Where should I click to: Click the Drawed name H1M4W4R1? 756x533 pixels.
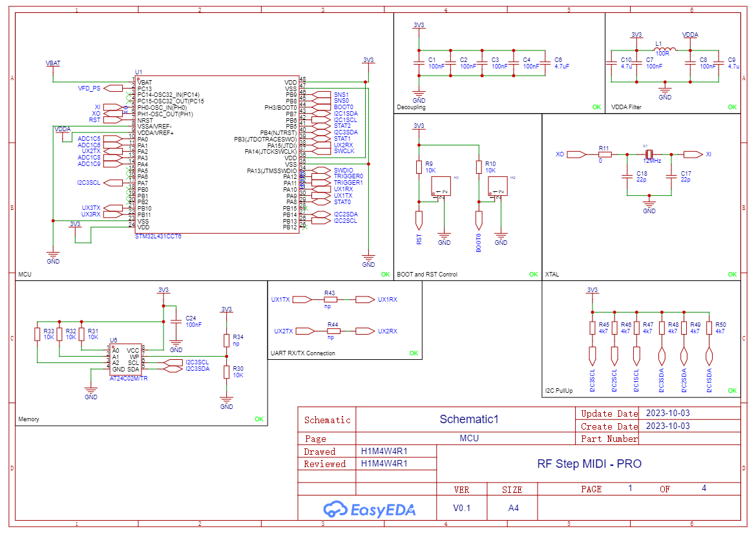[384, 451]
